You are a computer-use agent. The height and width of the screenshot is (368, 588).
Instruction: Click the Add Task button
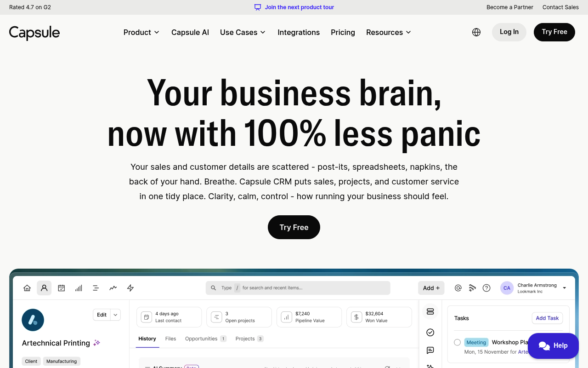[x=547, y=318]
